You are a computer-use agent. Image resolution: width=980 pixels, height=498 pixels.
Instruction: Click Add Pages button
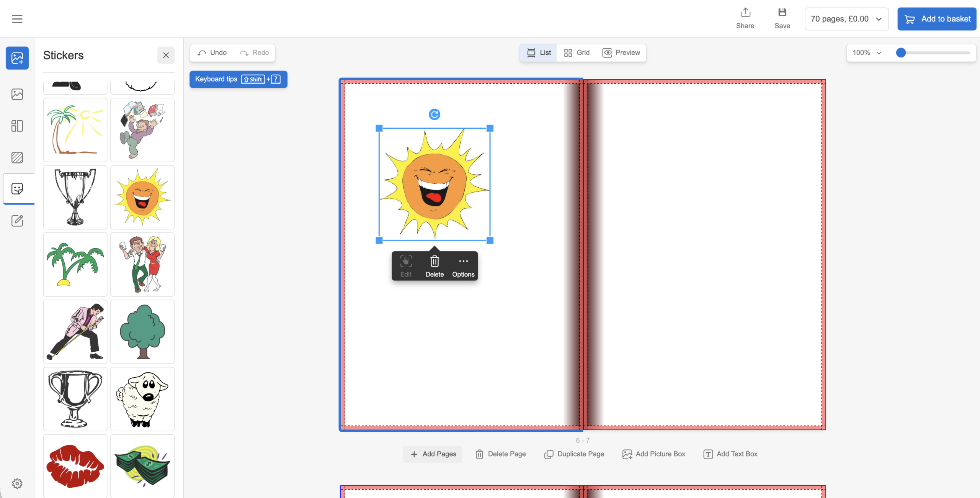[x=433, y=454]
